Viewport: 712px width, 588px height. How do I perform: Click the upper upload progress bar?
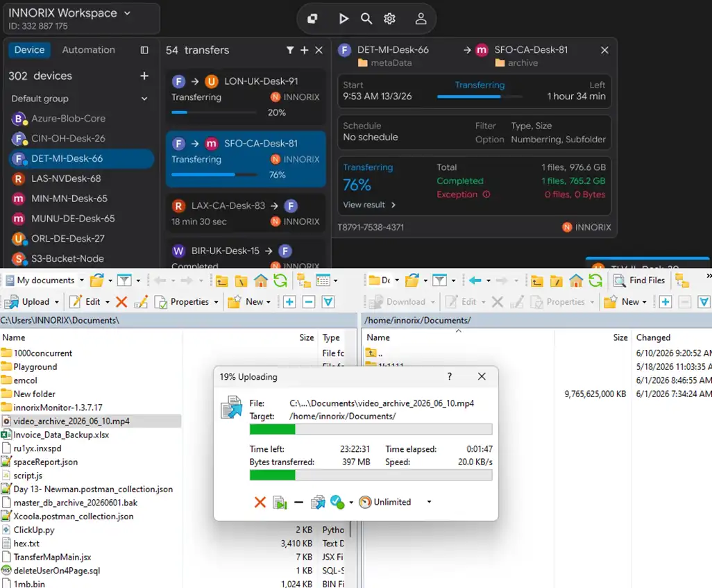pyautogui.click(x=371, y=429)
